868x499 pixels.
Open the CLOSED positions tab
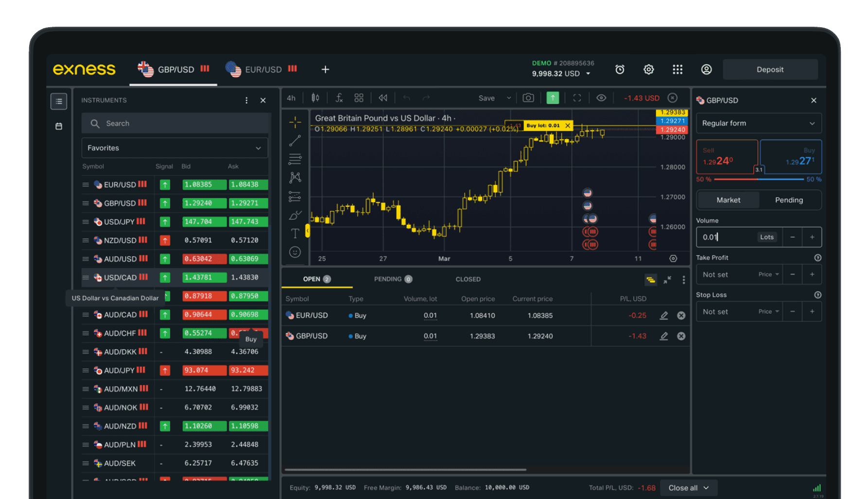click(x=468, y=279)
